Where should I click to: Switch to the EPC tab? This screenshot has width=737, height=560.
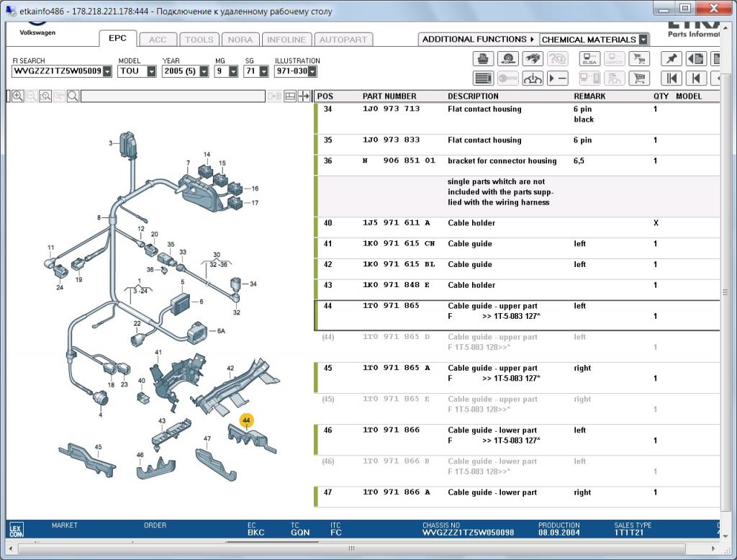click(x=117, y=39)
